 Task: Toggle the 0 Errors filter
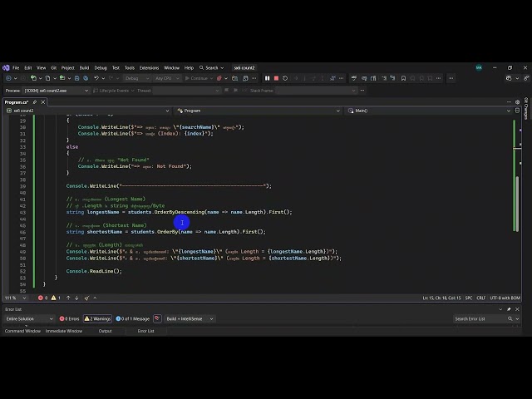69,319
